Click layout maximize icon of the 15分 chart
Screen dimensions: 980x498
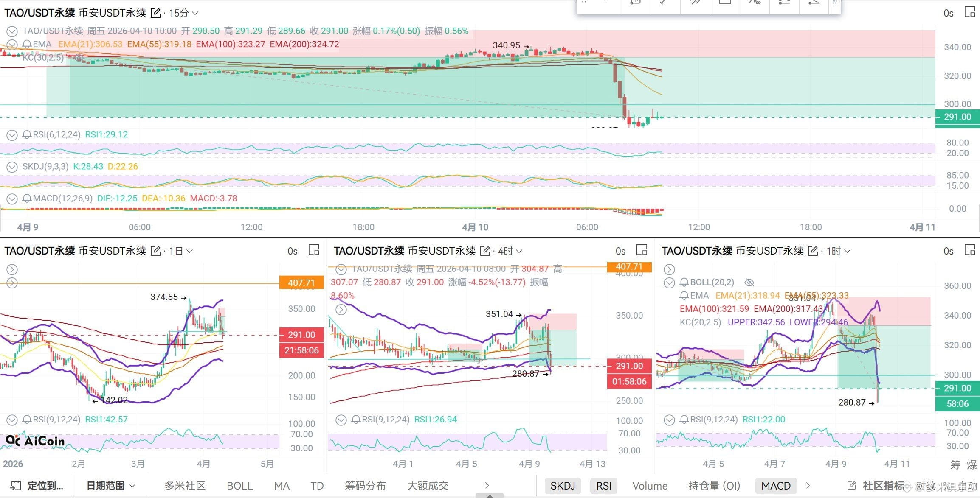point(970,12)
